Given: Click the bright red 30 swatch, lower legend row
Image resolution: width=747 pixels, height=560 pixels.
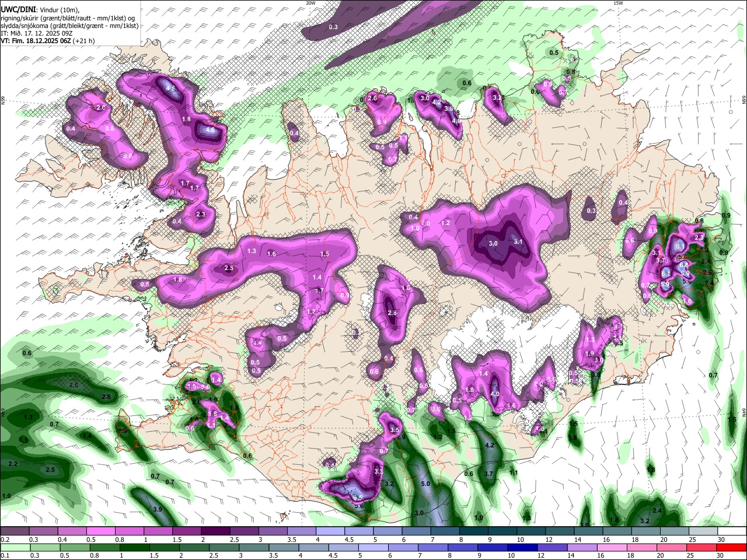Looking at the screenshot, I should click(x=732, y=548).
